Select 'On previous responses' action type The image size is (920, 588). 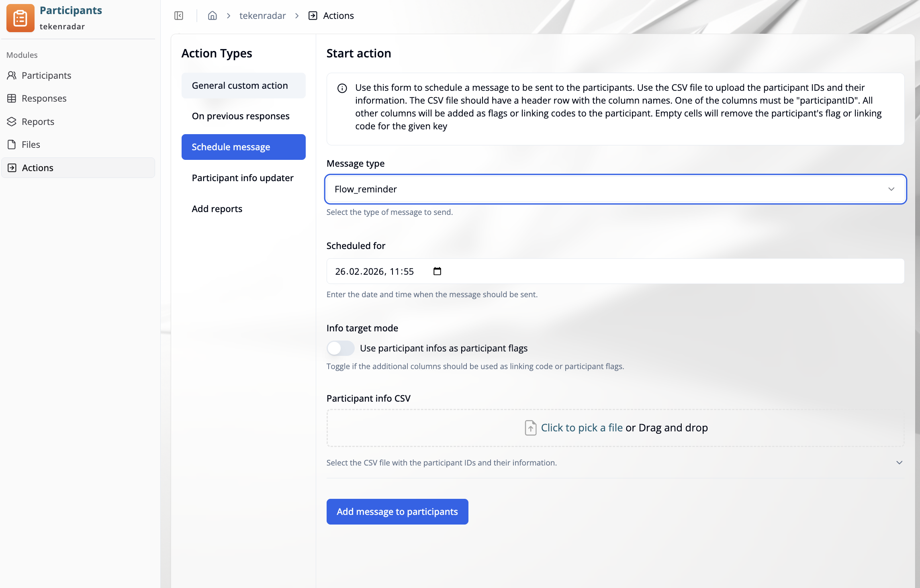pos(241,116)
